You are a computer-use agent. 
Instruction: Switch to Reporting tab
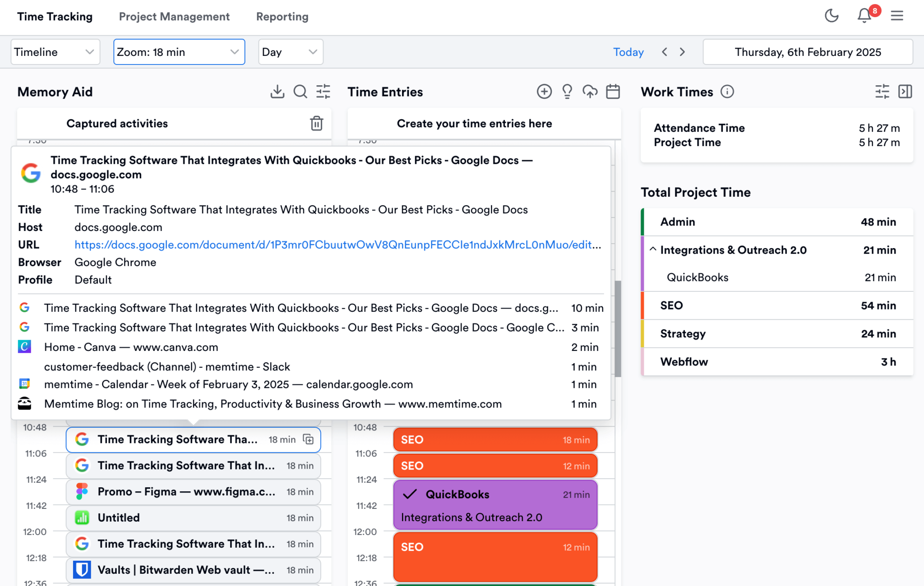282,17
